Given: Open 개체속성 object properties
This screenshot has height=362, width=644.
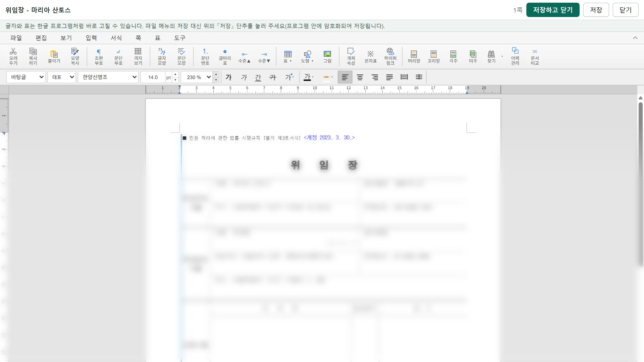Looking at the screenshot, I should click(351, 56).
